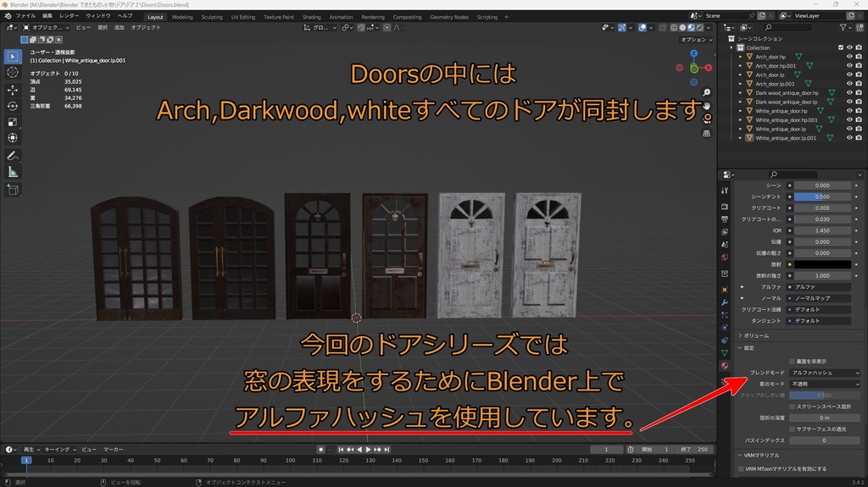This screenshot has width=868, height=487.
Task: Open the Scene properties tab
Action: coord(725,245)
